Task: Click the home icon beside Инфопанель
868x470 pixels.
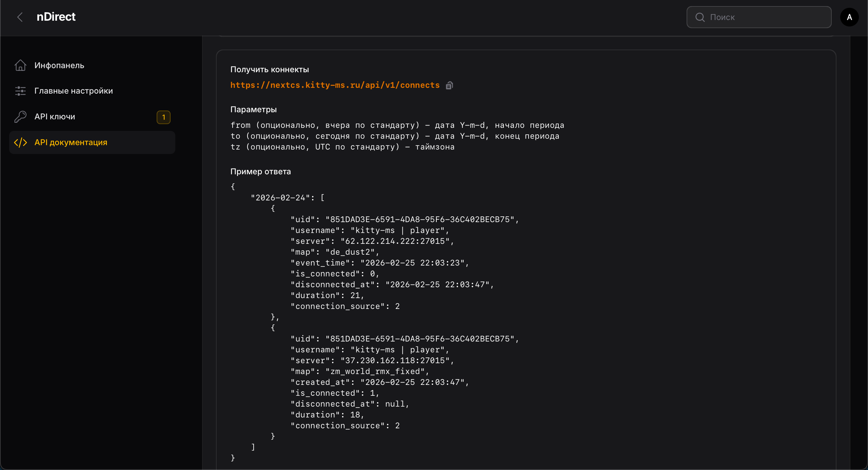Action: click(20, 65)
